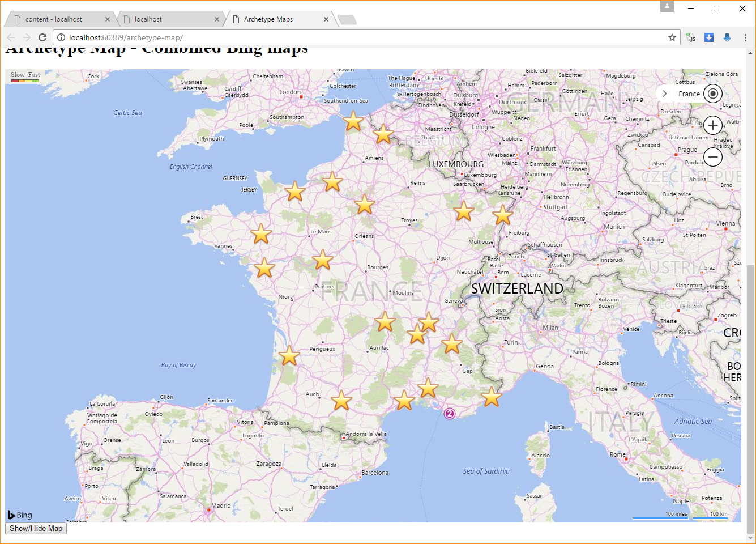The image size is (756, 544).
Task: Zoom out using the map minus button
Action: coord(713,157)
